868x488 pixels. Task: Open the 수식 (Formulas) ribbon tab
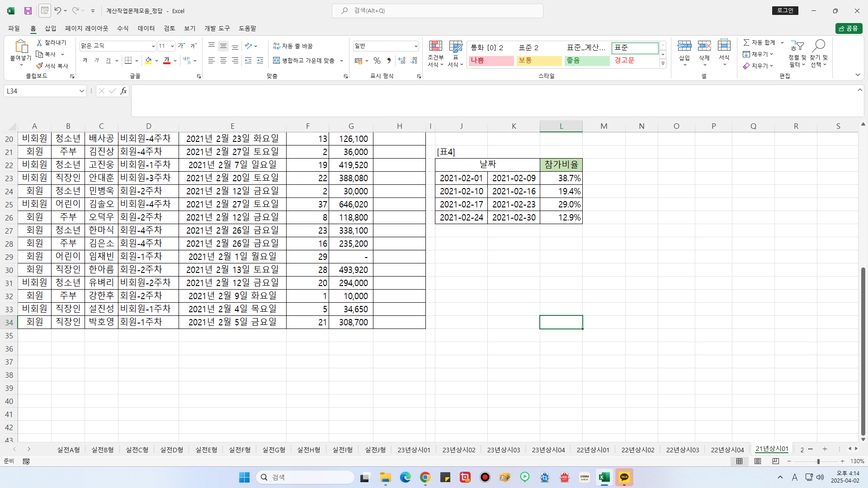pos(123,28)
